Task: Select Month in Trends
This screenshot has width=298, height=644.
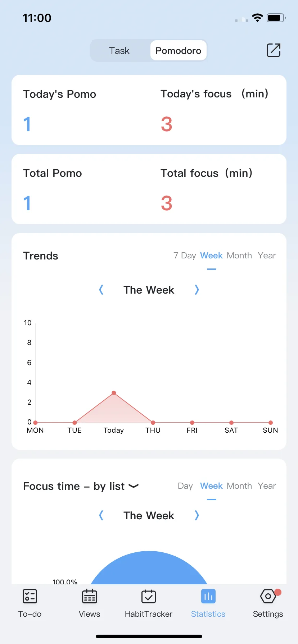Action: click(239, 256)
